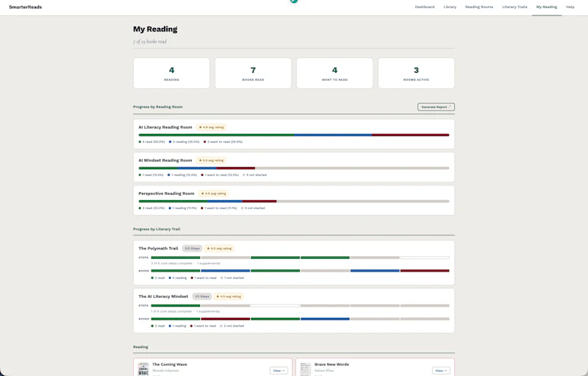The height and width of the screenshot is (376, 588).
Task: Click the View button for Brave New Words
Action: click(x=441, y=370)
